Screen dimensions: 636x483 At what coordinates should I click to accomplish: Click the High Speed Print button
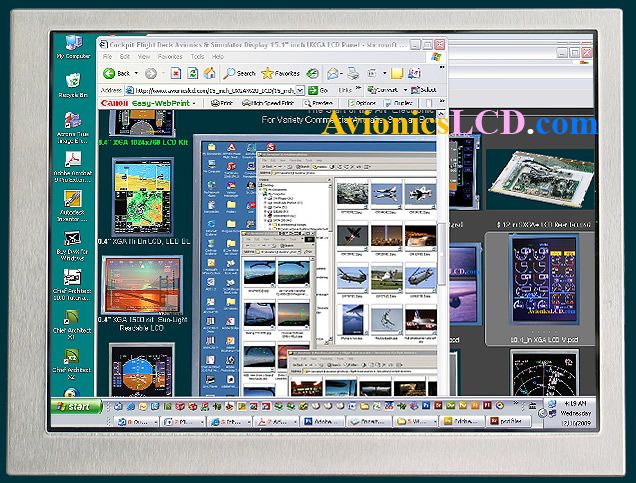point(268,102)
